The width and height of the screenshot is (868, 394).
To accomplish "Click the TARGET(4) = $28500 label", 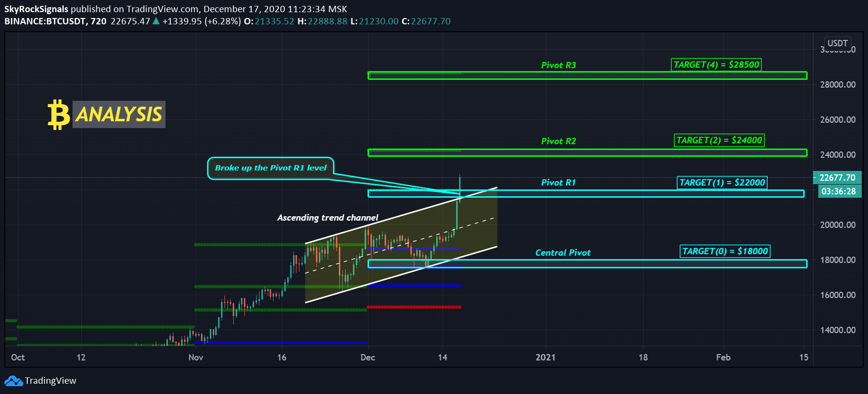I will [716, 65].
